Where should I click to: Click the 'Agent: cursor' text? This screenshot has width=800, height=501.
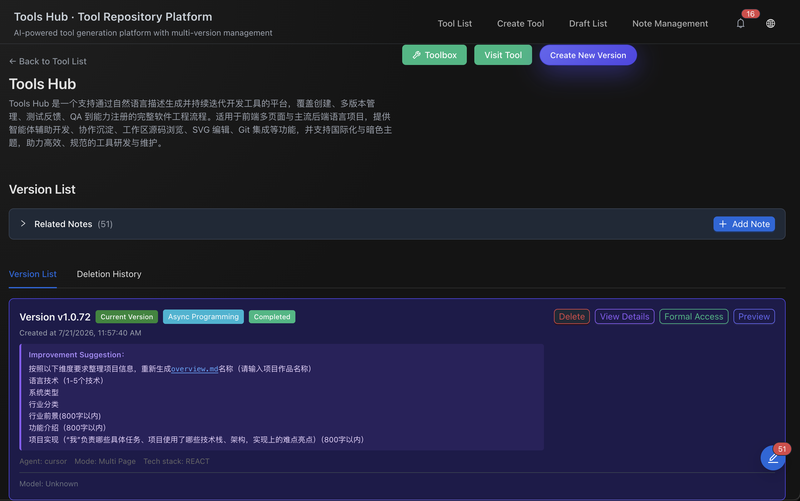[43, 461]
